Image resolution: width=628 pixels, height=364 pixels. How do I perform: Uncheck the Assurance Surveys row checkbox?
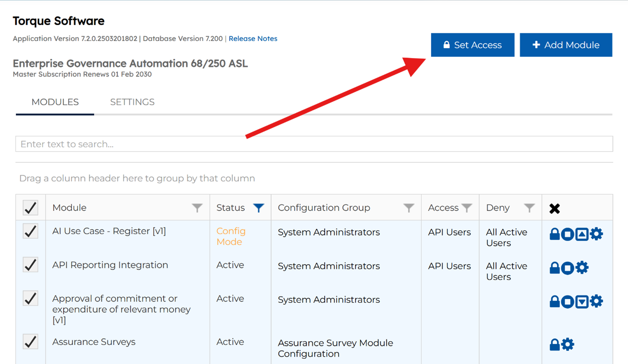(x=30, y=342)
